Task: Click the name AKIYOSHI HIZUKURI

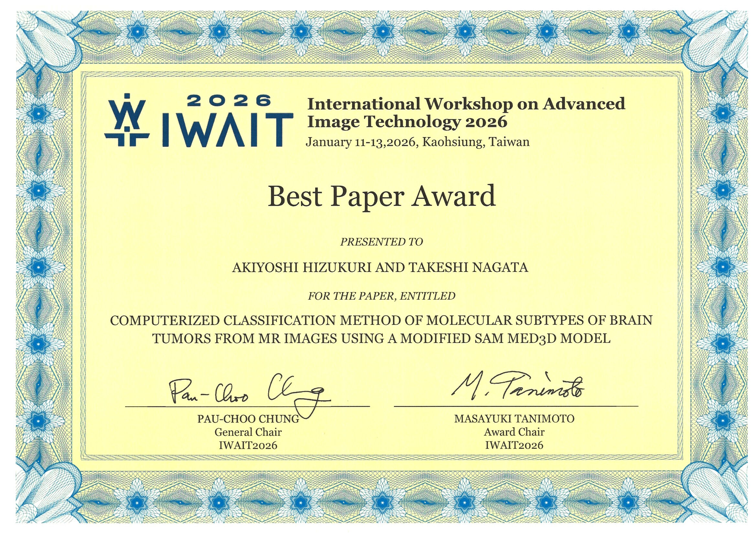Action: (x=302, y=267)
